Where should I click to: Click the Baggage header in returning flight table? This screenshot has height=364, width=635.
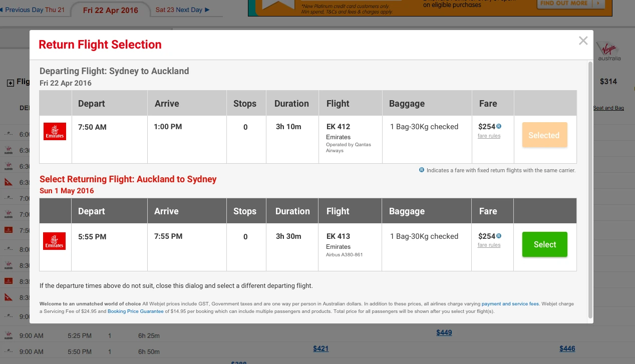(407, 211)
